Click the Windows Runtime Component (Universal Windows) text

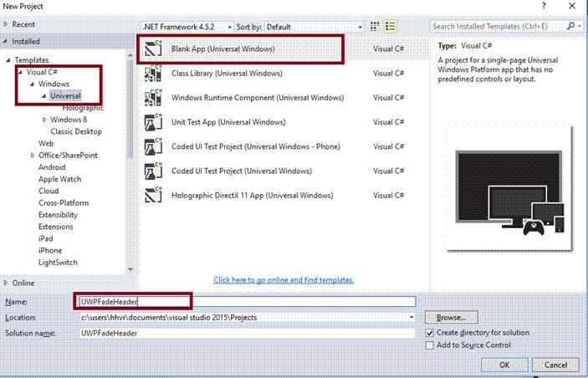click(x=258, y=98)
